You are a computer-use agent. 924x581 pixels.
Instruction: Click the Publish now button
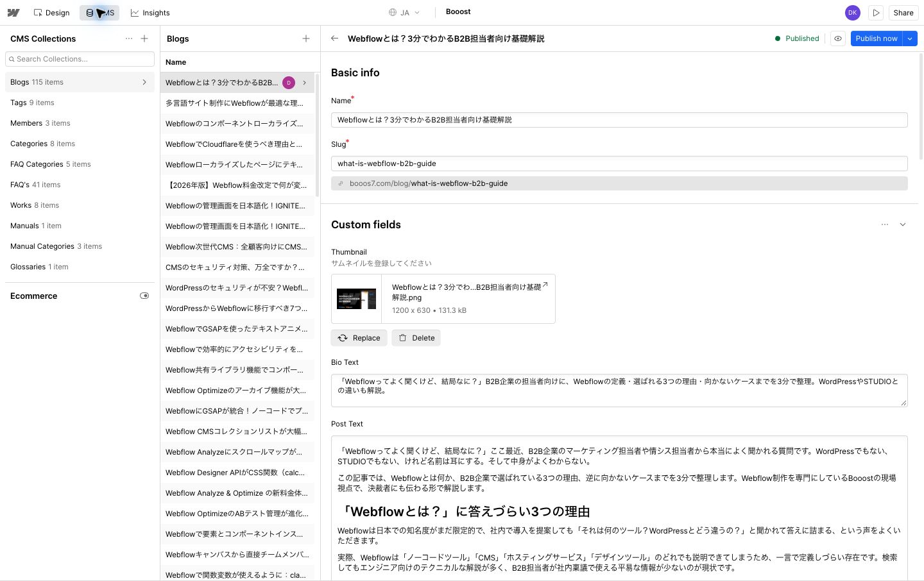[876, 38]
